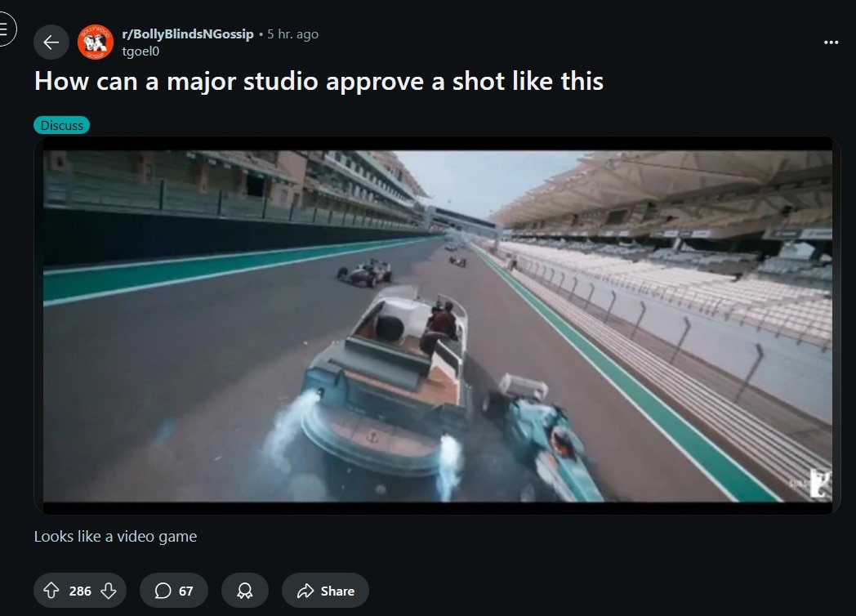Open the hamburger navigation menu
Screen dimensions: 856x616
coord(4,29)
